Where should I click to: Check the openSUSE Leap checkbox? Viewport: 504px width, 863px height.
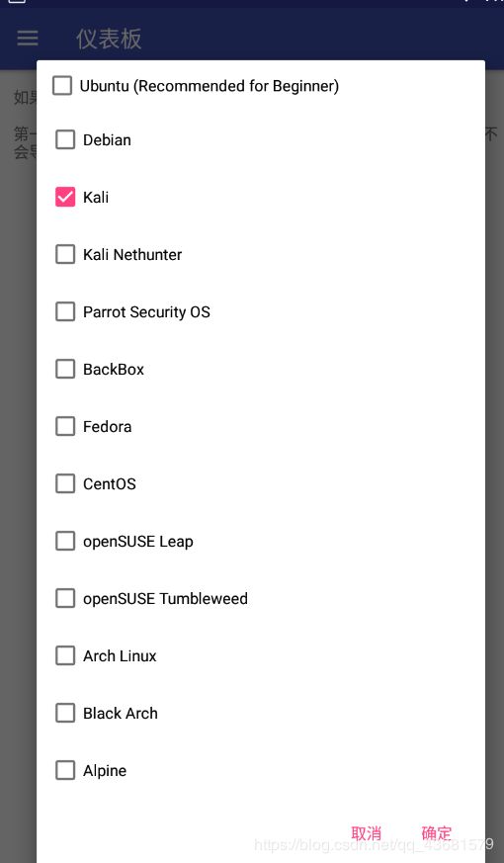coord(65,541)
